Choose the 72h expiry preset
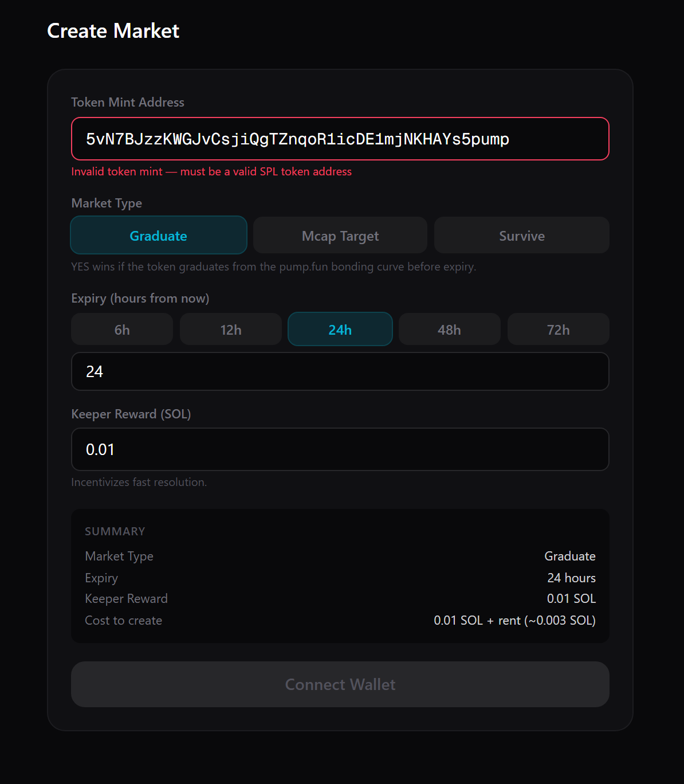Screen dimensions: 684x784 pyautogui.click(x=558, y=329)
